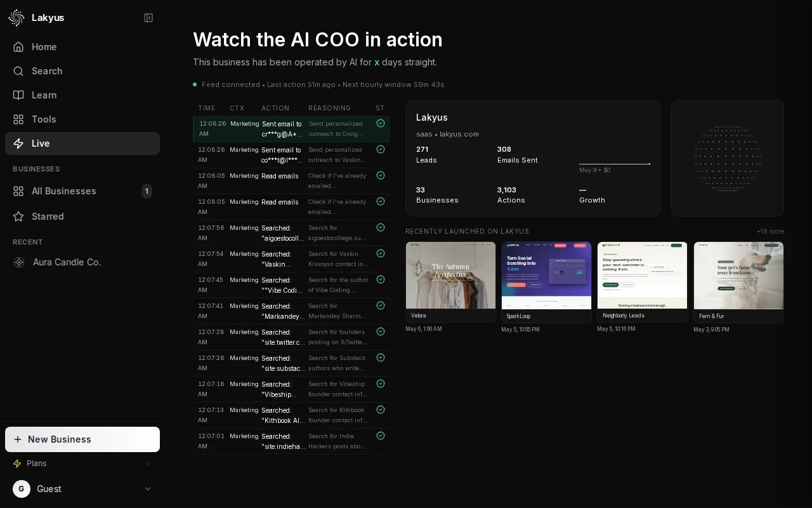Screen dimensions: 812x508
Task: Click the saas • lakyus.com text
Action: (447, 134)
